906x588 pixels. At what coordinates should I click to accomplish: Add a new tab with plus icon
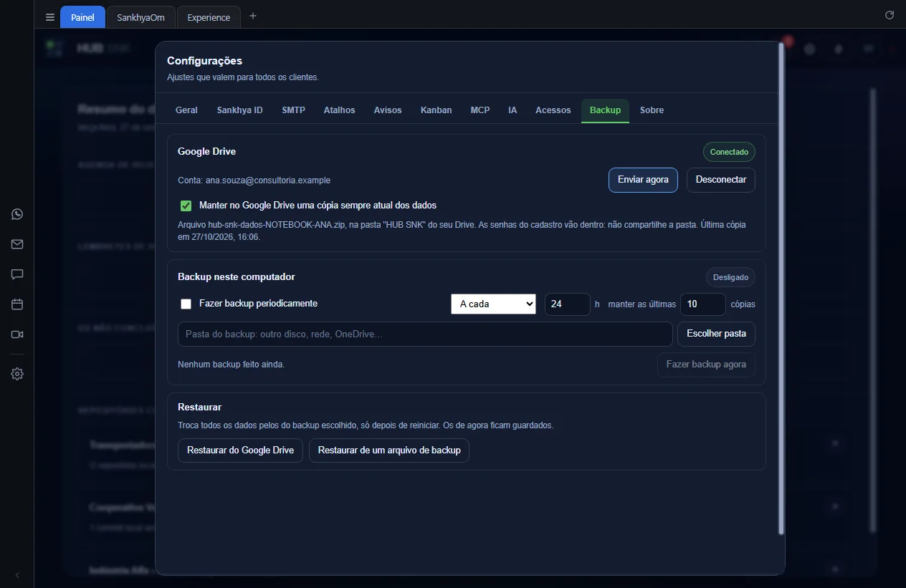click(253, 16)
